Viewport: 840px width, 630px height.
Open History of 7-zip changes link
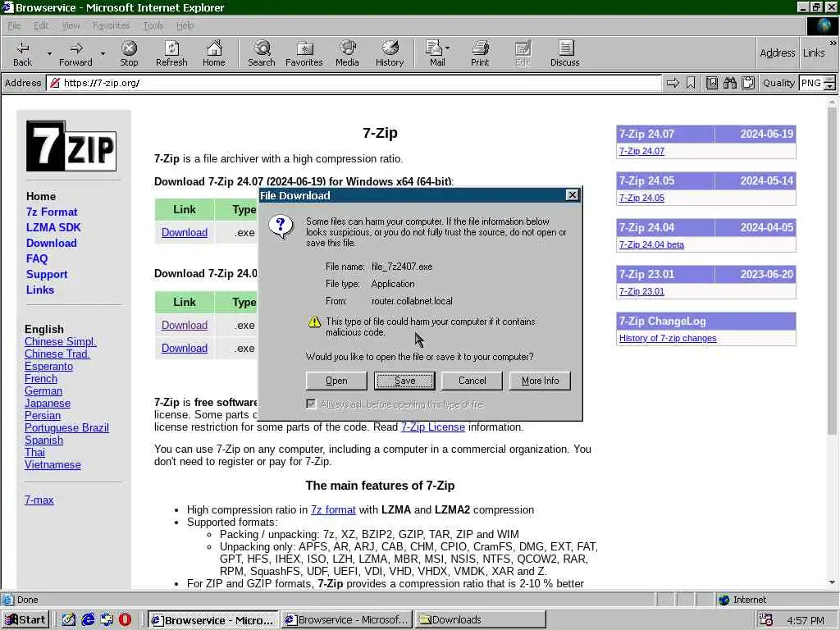668,338
